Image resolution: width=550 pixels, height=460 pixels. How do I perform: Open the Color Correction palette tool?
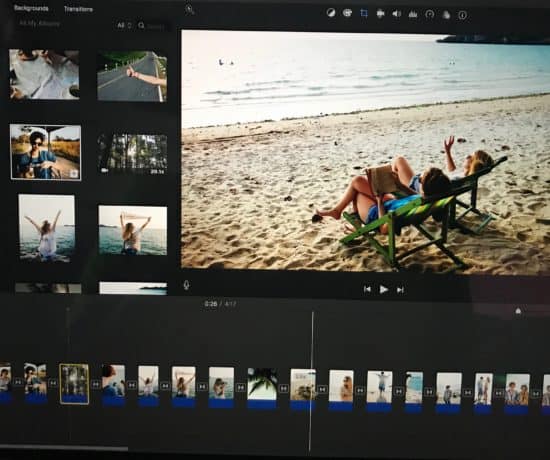[347, 13]
